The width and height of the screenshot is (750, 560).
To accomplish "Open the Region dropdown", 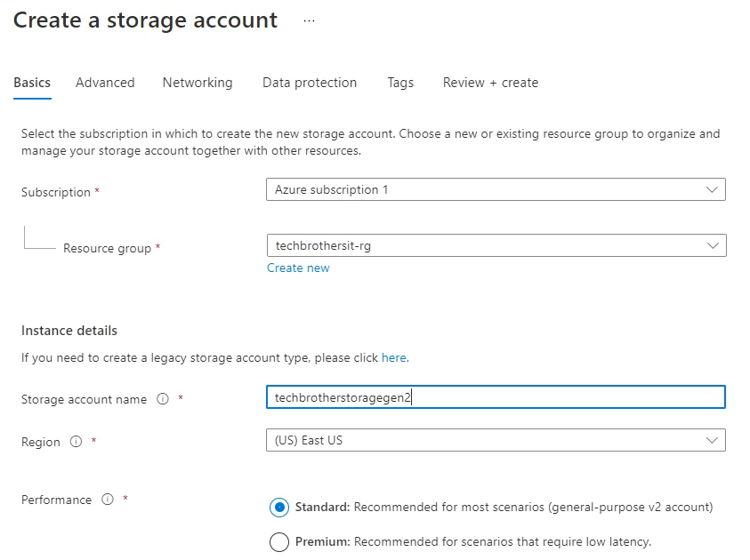I will [496, 440].
